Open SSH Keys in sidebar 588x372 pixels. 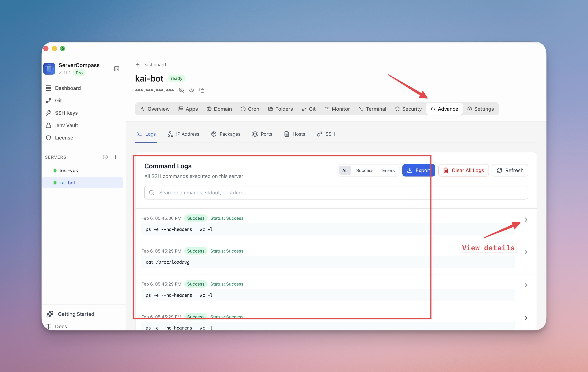(x=66, y=113)
